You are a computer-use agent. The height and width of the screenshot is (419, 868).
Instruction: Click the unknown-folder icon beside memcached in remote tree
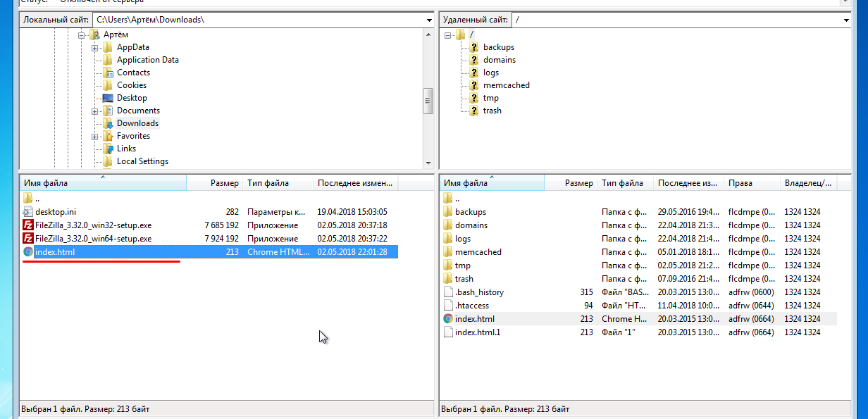pyautogui.click(x=474, y=85)
